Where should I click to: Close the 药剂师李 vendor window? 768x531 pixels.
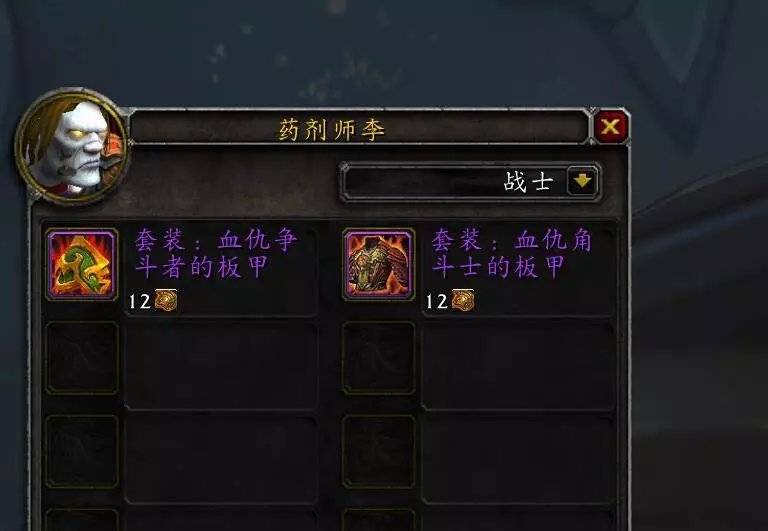[x=610, y=127]
